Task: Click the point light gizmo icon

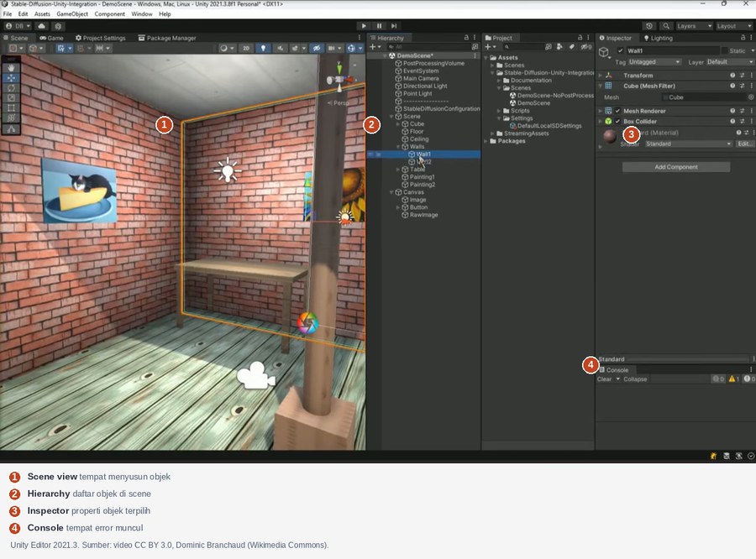Action: pyautogui.click(x=228, y=170)
